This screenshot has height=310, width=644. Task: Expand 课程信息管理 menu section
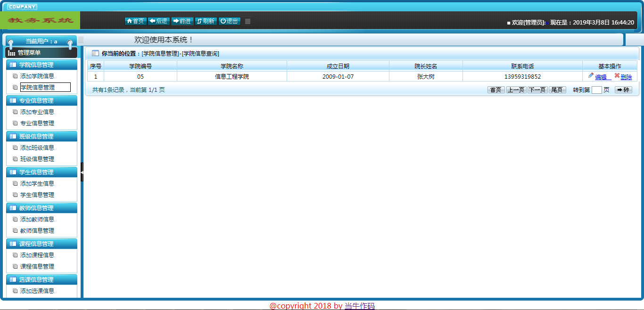(x=41, y=244)
